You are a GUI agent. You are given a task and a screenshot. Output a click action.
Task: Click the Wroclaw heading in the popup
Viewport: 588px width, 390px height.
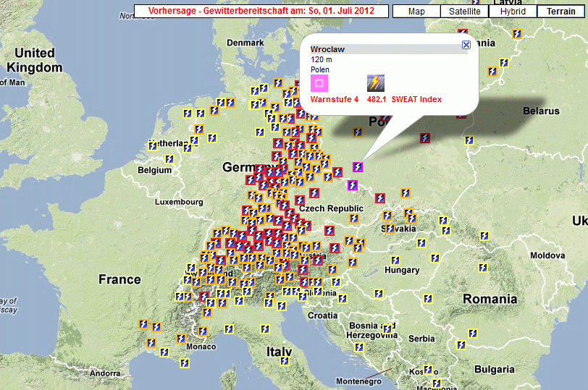[x=327, y=49]
